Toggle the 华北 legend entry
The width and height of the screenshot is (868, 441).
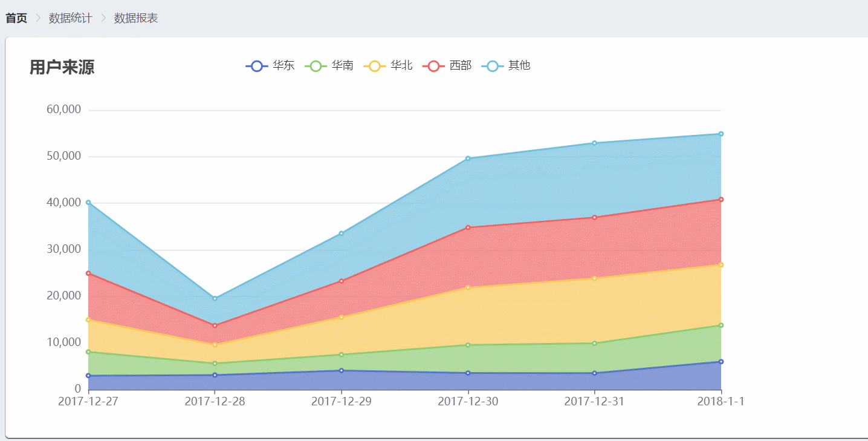375,66
